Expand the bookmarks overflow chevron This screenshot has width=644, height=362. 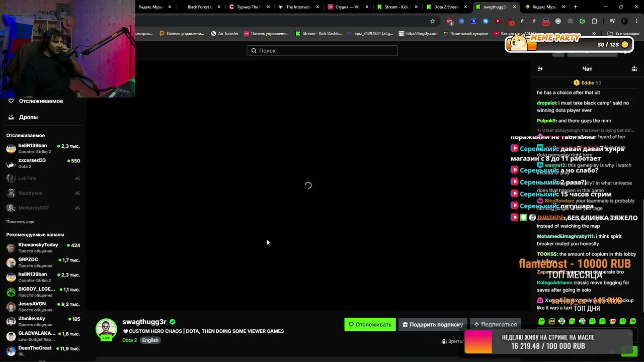[x=594, y=34]
